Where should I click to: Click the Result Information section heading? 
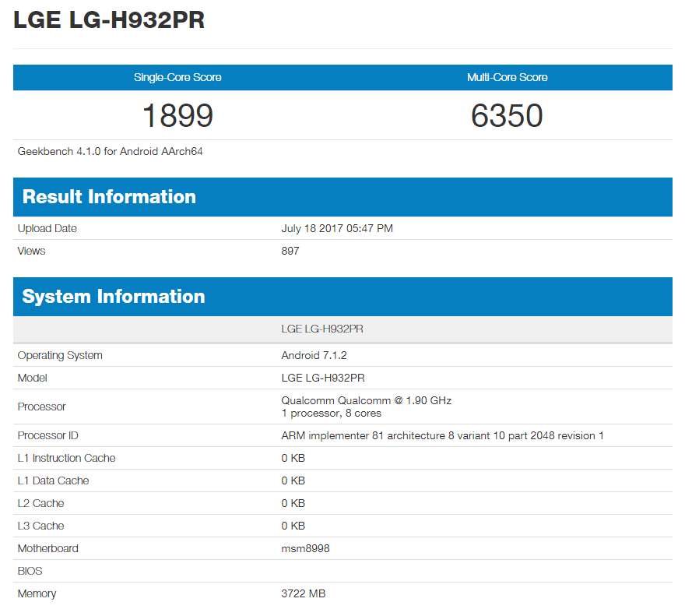(109, 197)
